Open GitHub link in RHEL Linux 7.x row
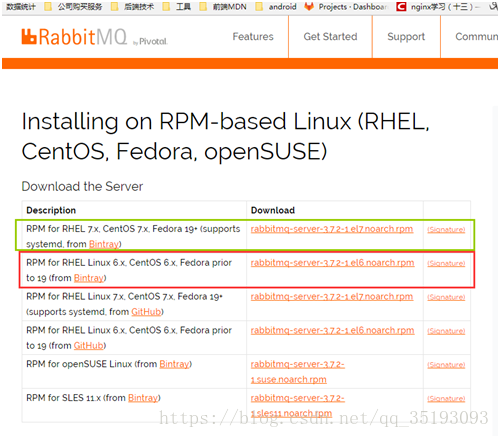The image size is (500, 438). pos(146,312)
